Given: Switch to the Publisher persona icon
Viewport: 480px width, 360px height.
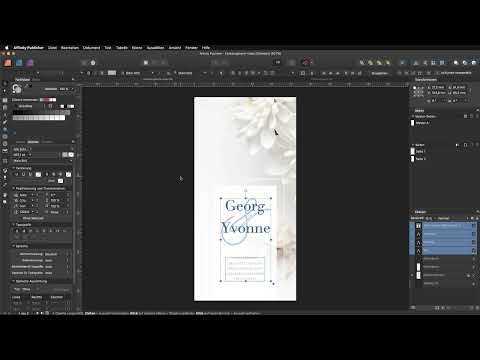Looking at the screenshot, I should (x=8, y=63).
